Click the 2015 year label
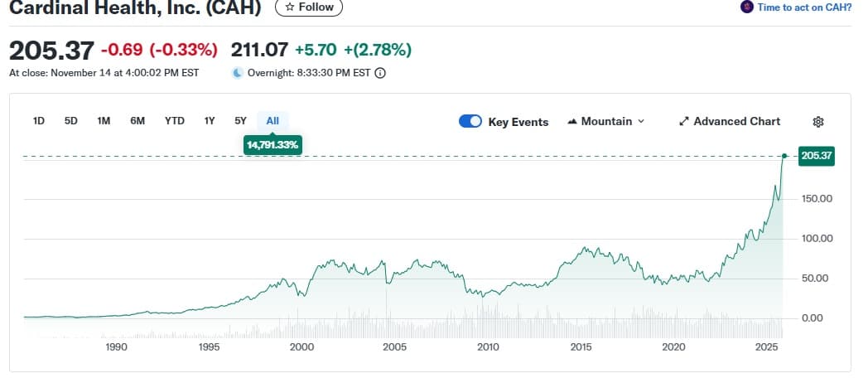This screenshot has height=383, width=868. [581, 347]
